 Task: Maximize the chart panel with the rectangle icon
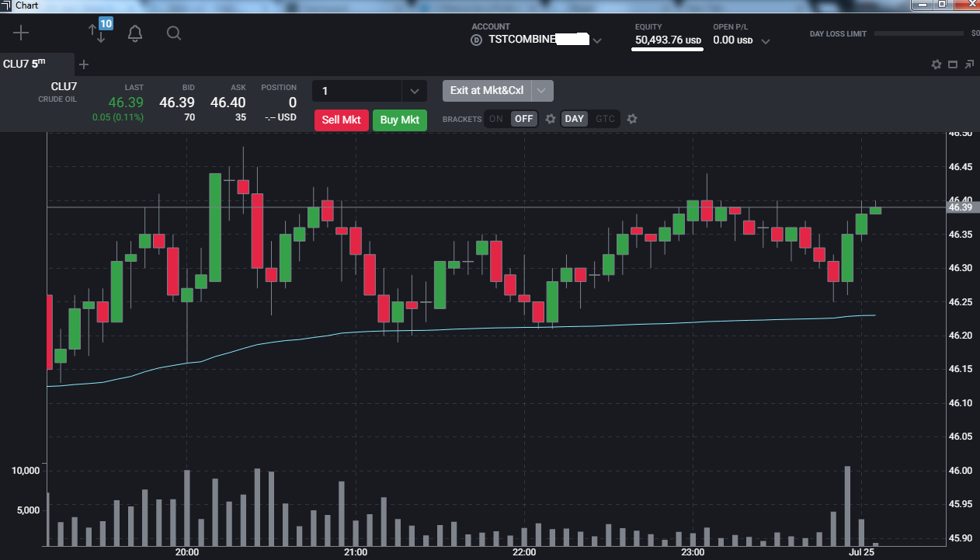[953, 64]
